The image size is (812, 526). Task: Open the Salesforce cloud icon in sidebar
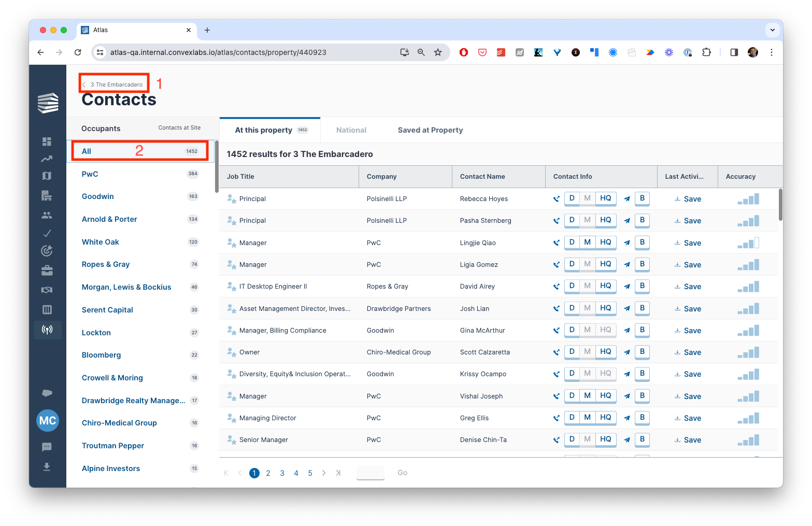47,393
